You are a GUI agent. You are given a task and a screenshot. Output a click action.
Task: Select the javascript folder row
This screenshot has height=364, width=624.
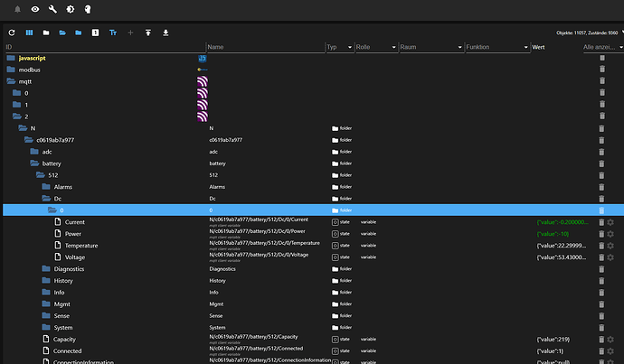[x=312, y=58]
